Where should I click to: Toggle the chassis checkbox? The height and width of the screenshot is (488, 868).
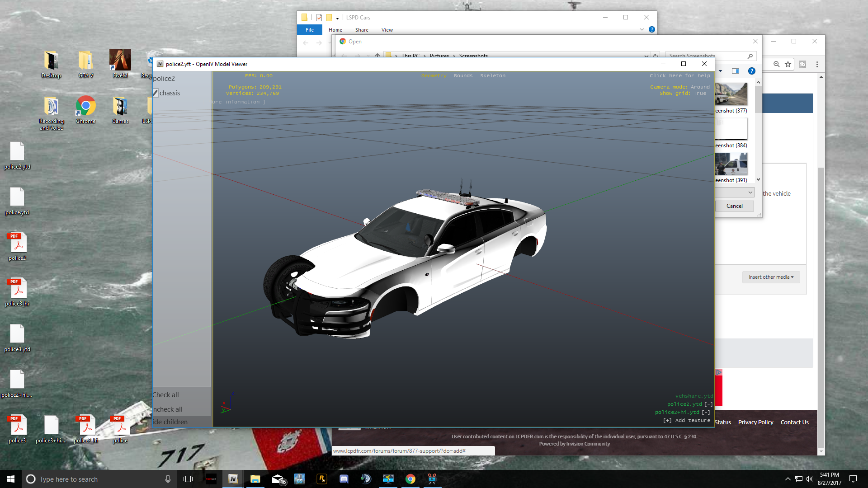click(155, 93)
